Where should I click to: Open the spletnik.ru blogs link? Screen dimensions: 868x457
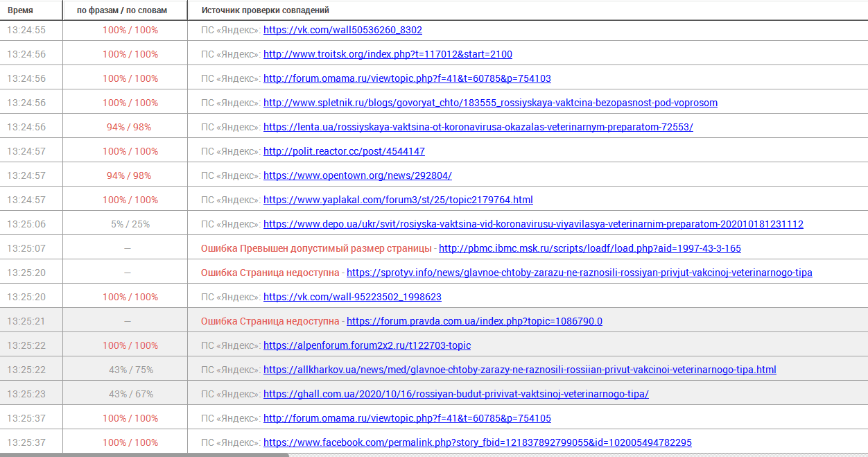click(490, 103)
